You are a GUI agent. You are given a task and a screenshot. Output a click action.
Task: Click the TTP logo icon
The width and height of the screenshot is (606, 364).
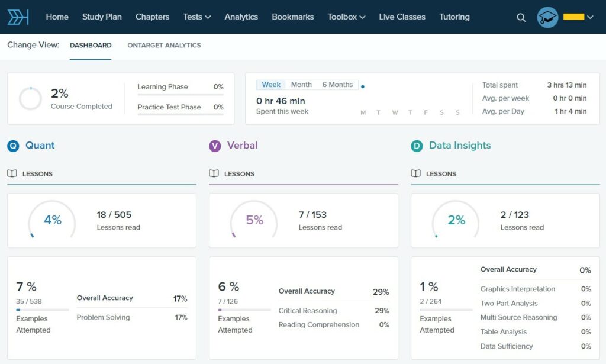tap(17, 17)
